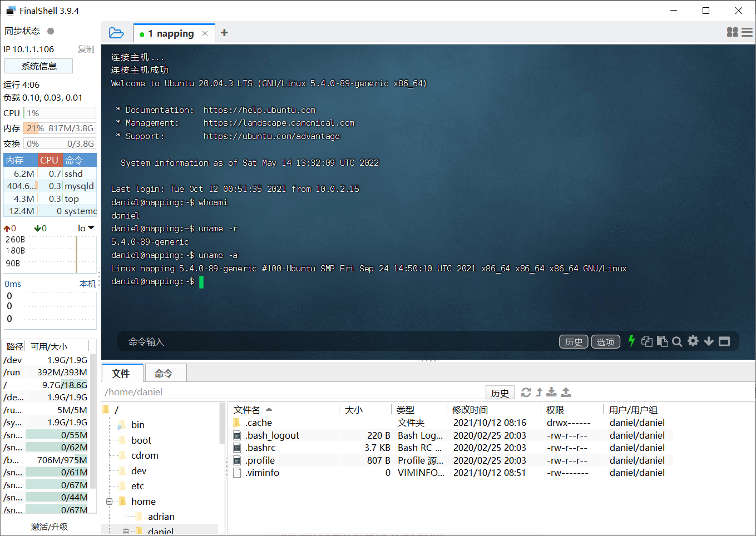Viewport: 756px width, 536px height.
Task: Click the download file icon
Action: [x=551, y=393]
